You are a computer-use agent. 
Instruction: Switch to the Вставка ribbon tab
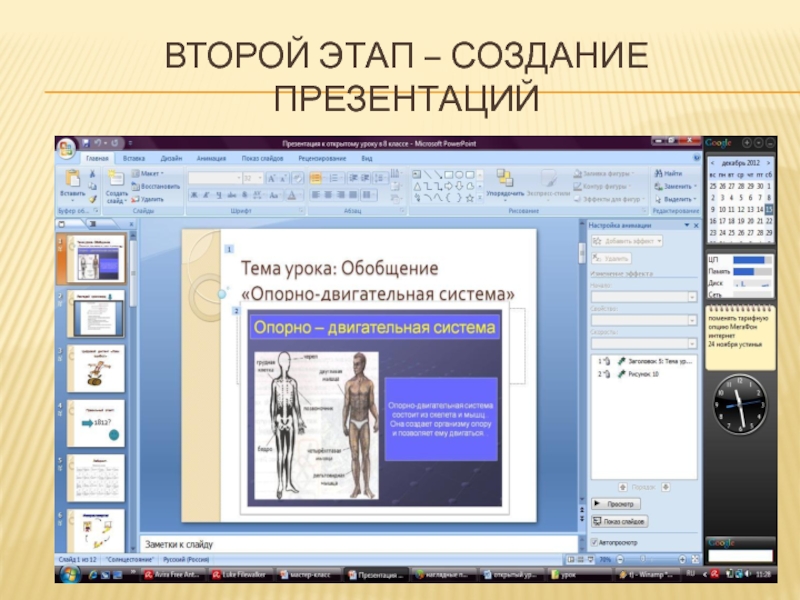click(x=133, y=158)
